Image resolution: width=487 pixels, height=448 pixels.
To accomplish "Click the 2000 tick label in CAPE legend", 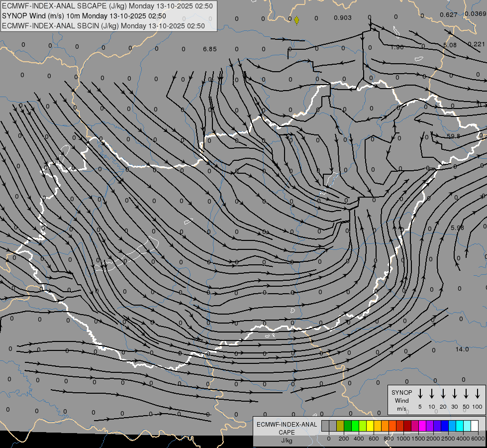I will tap(433, 439).
